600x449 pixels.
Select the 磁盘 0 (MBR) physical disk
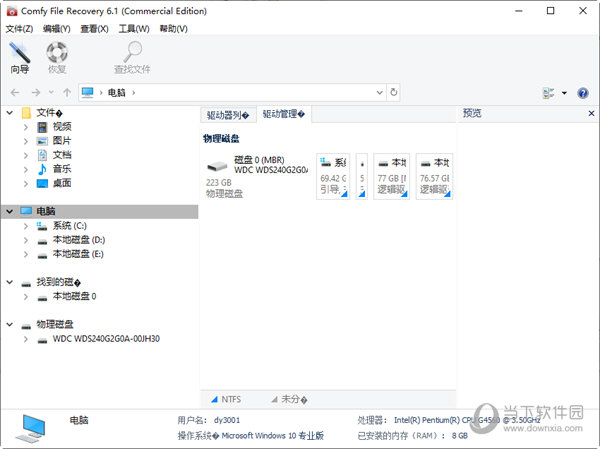tap(256, 176)
